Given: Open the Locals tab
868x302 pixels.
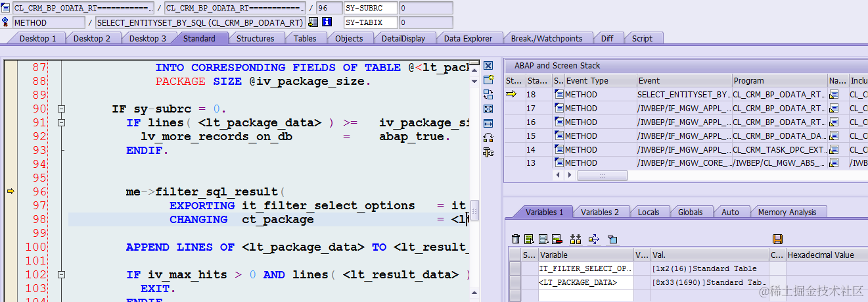Looking at the screenshot, I should 649,212.
